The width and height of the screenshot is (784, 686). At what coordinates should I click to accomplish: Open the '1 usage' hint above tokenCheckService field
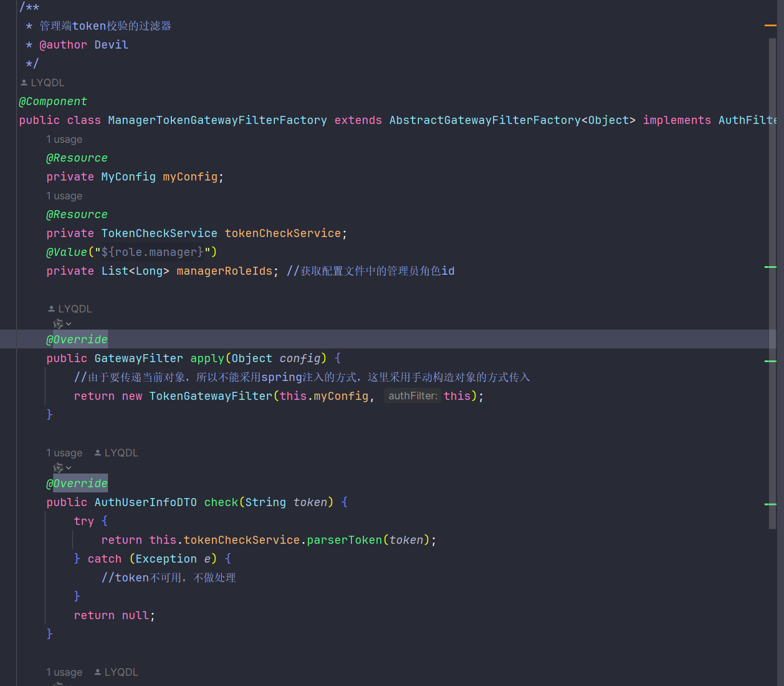pos(64,196)
